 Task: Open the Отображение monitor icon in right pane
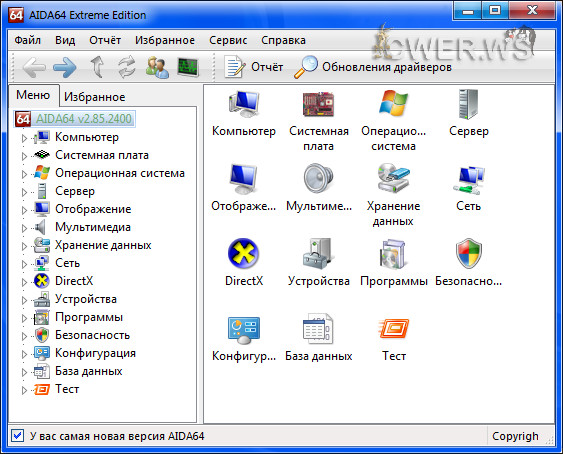pos(244,179)
